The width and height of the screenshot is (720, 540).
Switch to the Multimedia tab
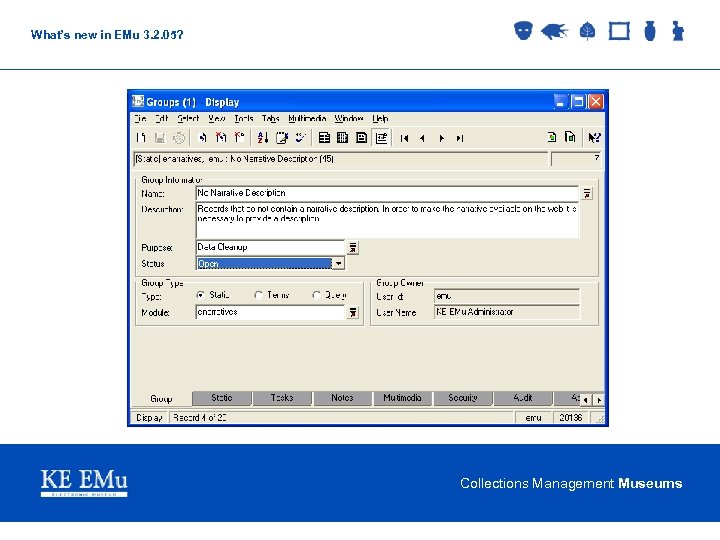click(402, 398)
